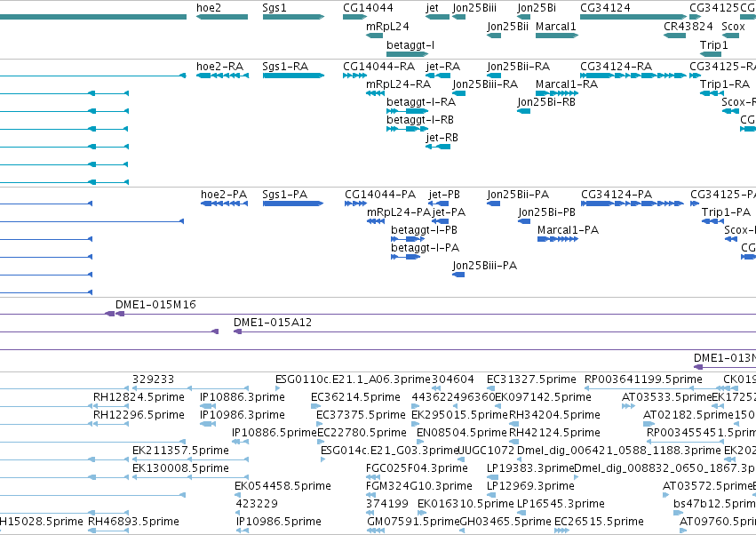Open the CG34124 gene label
The image size is (756, 535).
coord(605,8)
